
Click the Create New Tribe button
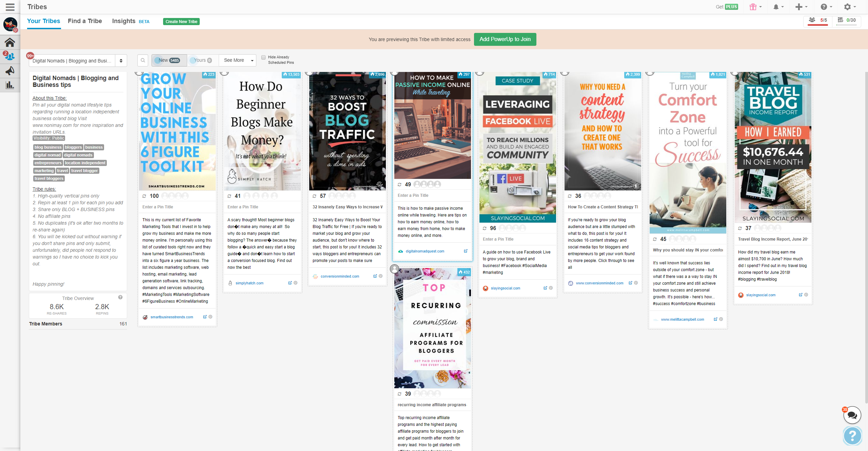point(181,22)
